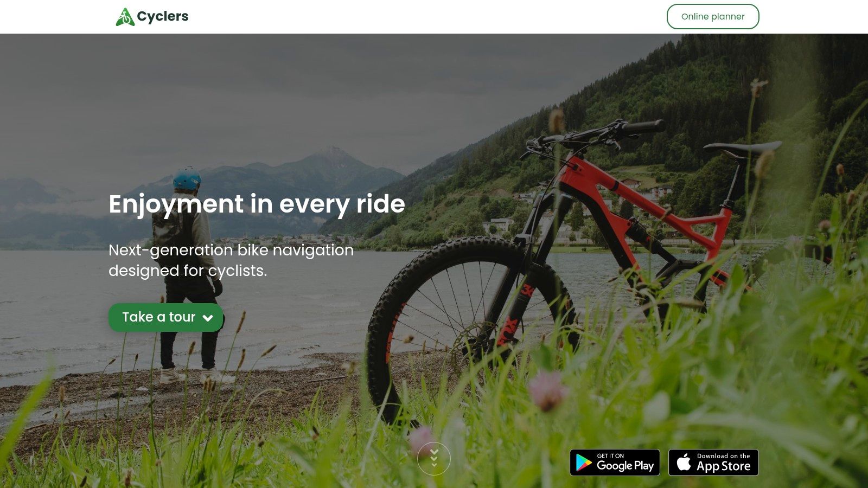Select the 'Enjoyment in every ride' headline
This screenshot has height=488, width=868.
pos(257,204)
